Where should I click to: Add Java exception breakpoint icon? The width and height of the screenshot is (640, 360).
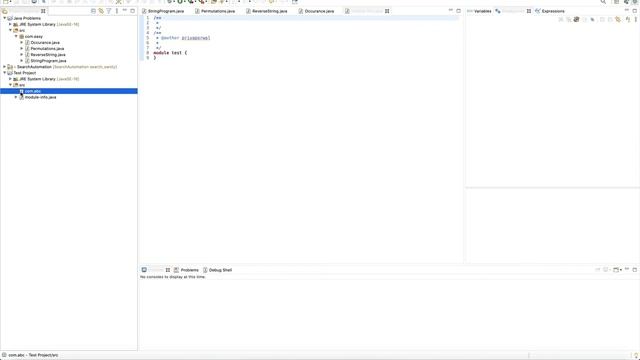point(628,19)
